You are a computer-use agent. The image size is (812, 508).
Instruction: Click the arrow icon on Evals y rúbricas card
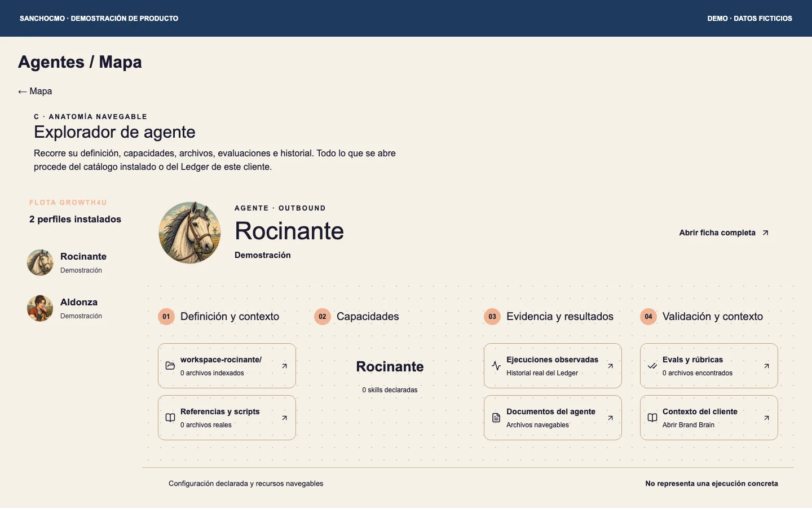point(767,366)
